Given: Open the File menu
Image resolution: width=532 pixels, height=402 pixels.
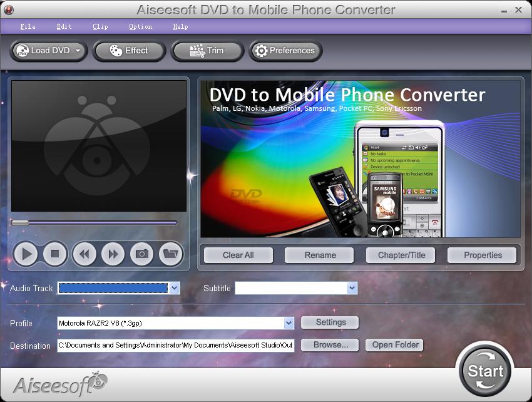Looking at the screenshot, I should click(28, 27).
